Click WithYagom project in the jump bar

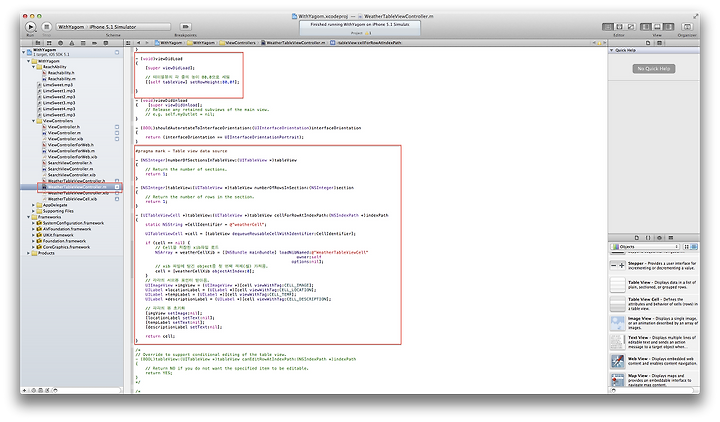tap(168, 43)
